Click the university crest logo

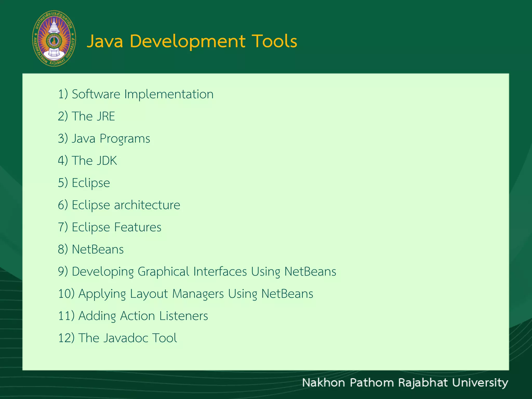[54, 38]
